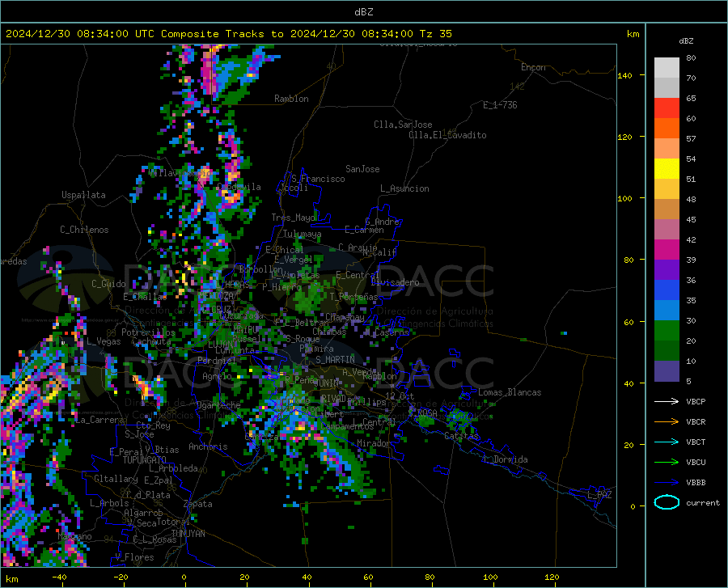The width and height of the screenshot is (728, 588).
Task: Click the Ramblon label near top
Action: [291, 99]
